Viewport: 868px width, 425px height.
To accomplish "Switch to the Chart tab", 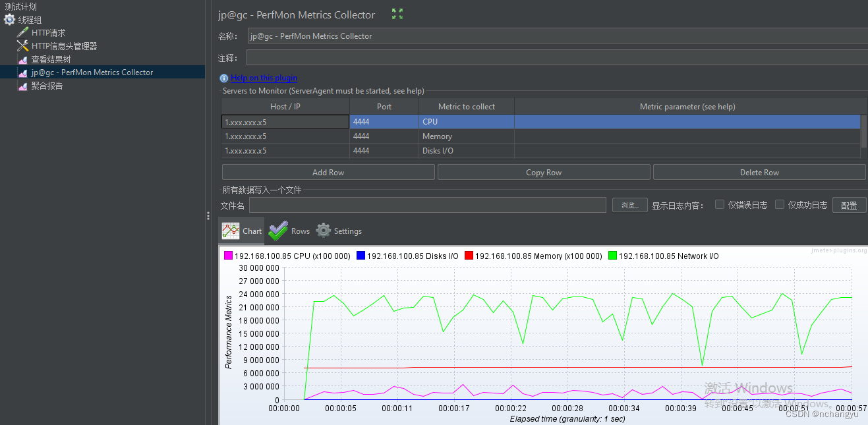I will point(241,231).
